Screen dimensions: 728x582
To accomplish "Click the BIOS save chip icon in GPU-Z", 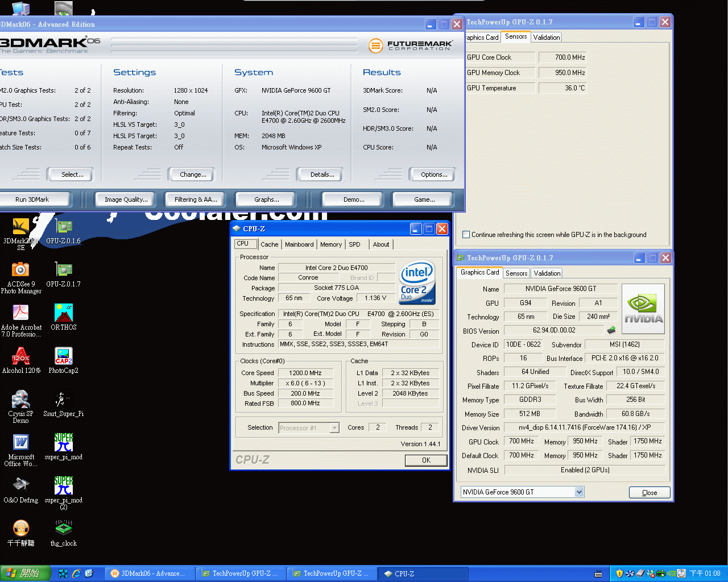I will point(611,330).
